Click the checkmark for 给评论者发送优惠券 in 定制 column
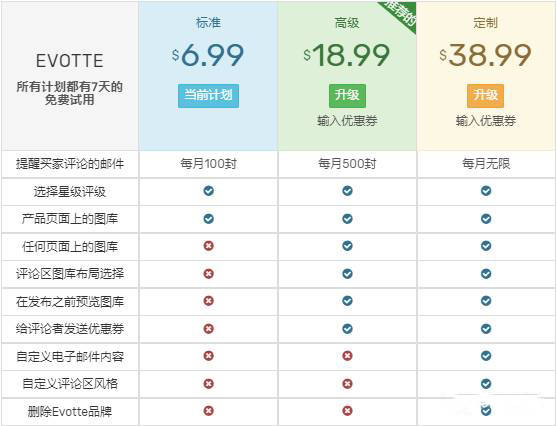This screenshot has height=426, width=557. (x=486, y=329)
